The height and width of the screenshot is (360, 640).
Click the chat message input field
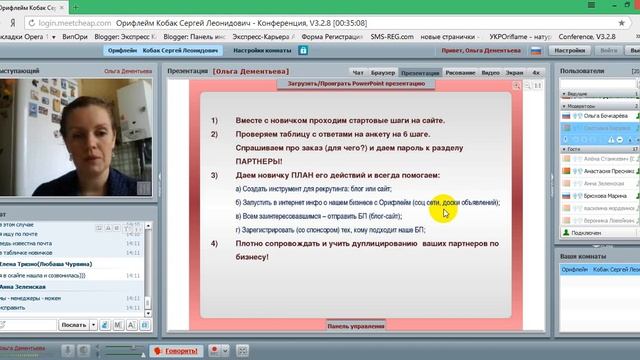click(x=29, y=325)
